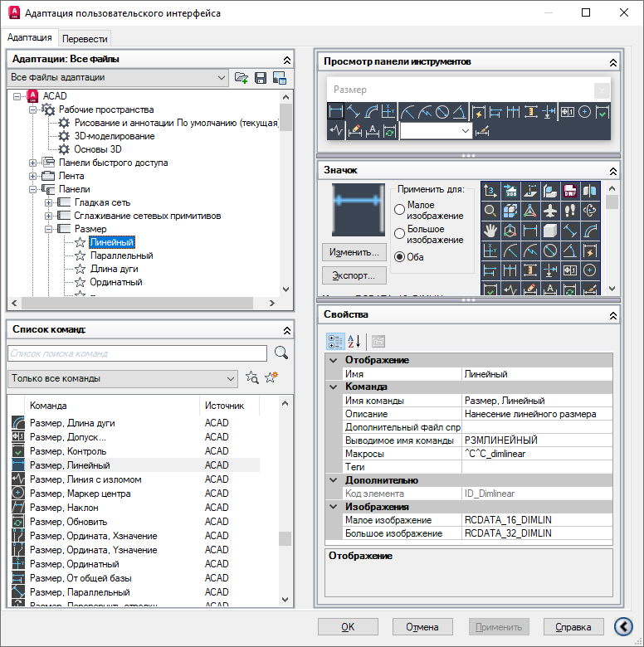Switch properties to Alphabetical sort
Viewport: 644px width, 647px height.
(354, 341)
